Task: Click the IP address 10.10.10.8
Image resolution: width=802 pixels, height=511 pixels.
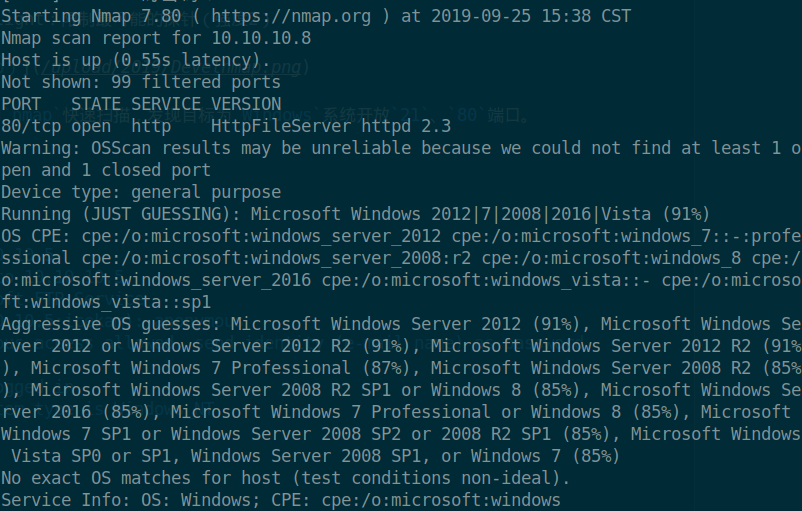Action: click(260, 38)
